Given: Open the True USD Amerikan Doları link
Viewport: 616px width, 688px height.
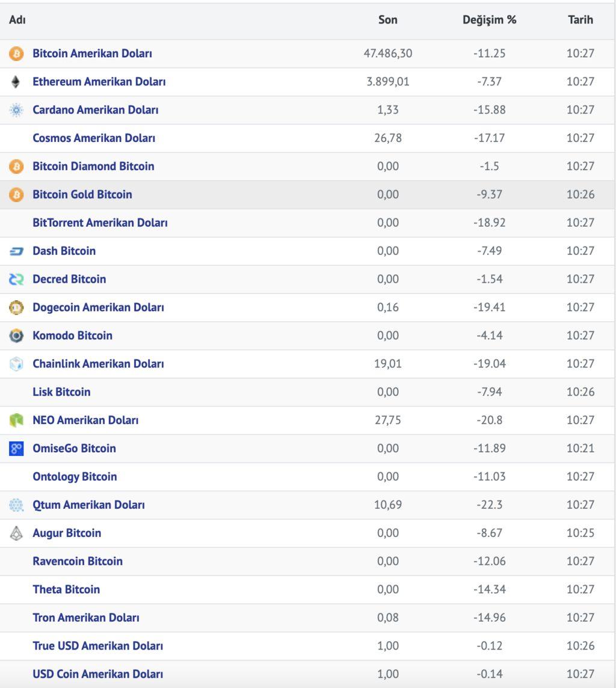Looking at the screenshot, I should [98, 646].
